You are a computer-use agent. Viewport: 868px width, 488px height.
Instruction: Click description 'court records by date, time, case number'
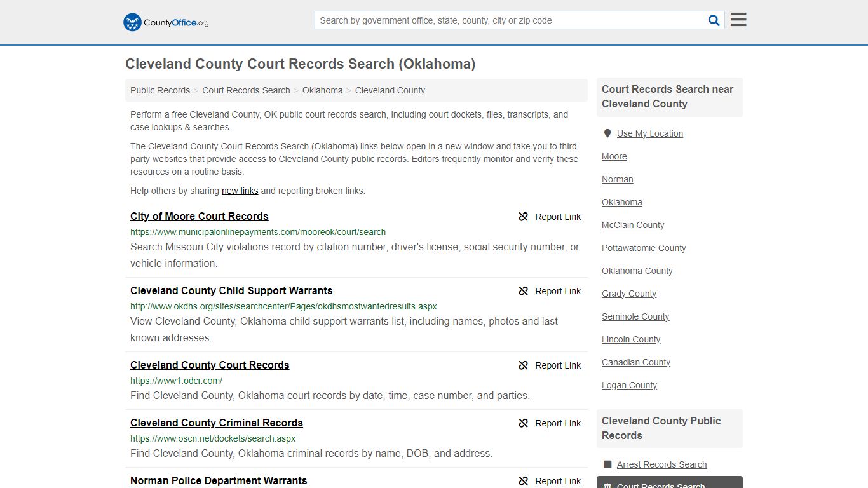click(x=330, y=395)
